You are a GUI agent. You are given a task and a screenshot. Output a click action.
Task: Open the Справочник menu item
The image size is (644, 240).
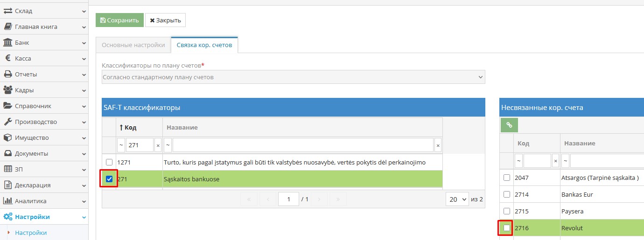tap(44, 106)
